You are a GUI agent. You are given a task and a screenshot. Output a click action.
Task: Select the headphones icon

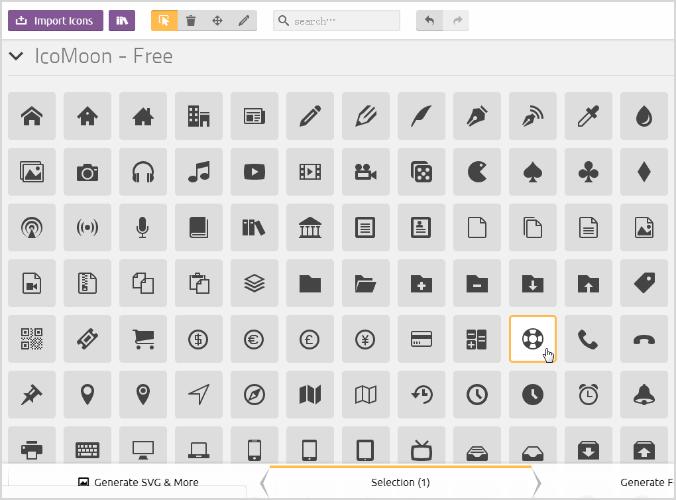click(143, 172)
